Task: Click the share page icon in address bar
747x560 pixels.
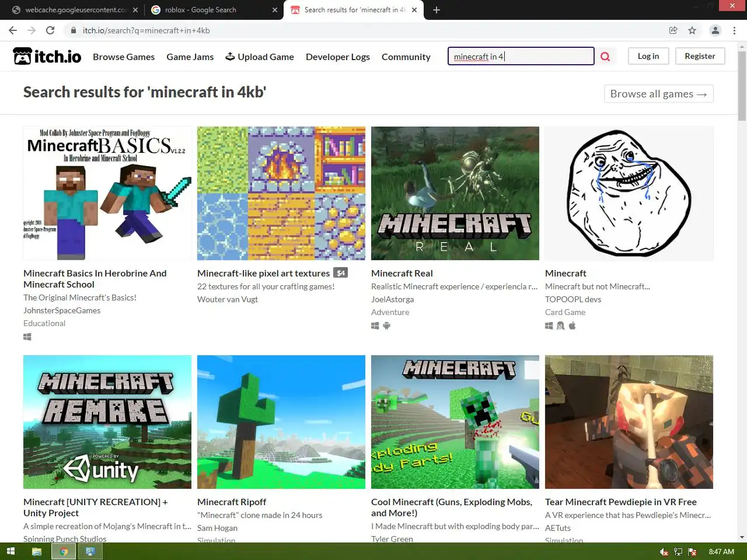Action: 673,30
